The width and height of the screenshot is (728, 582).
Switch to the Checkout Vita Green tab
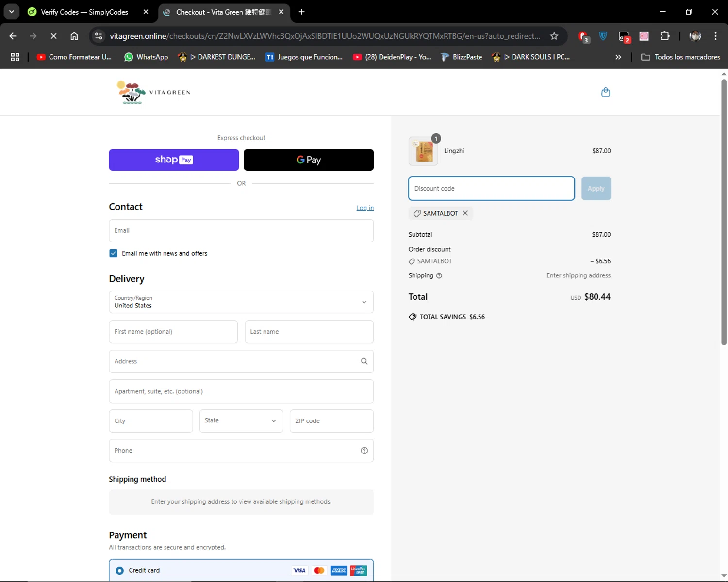pyautogui.click(x=224, y=12)
